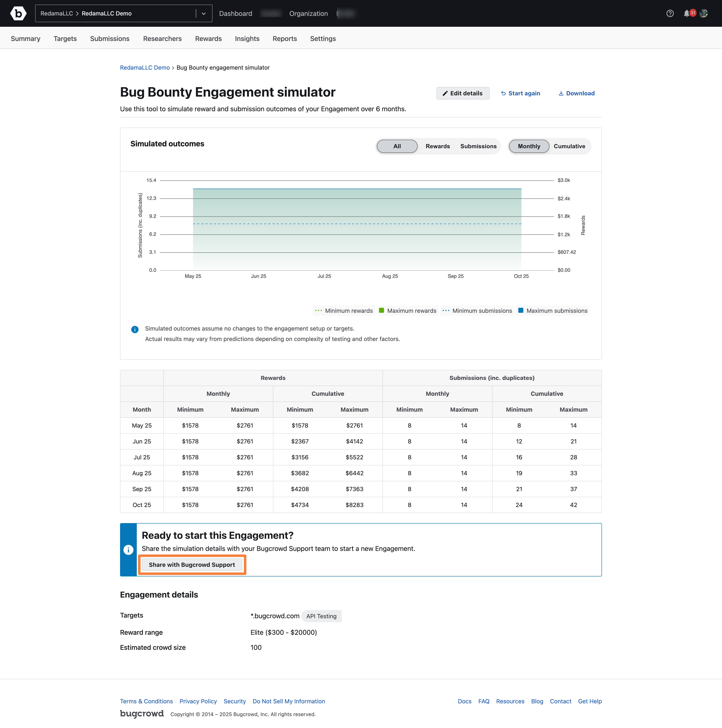Open Get Help footer link
The height and width of the screenshot is (728, 722).
point(590,702)
